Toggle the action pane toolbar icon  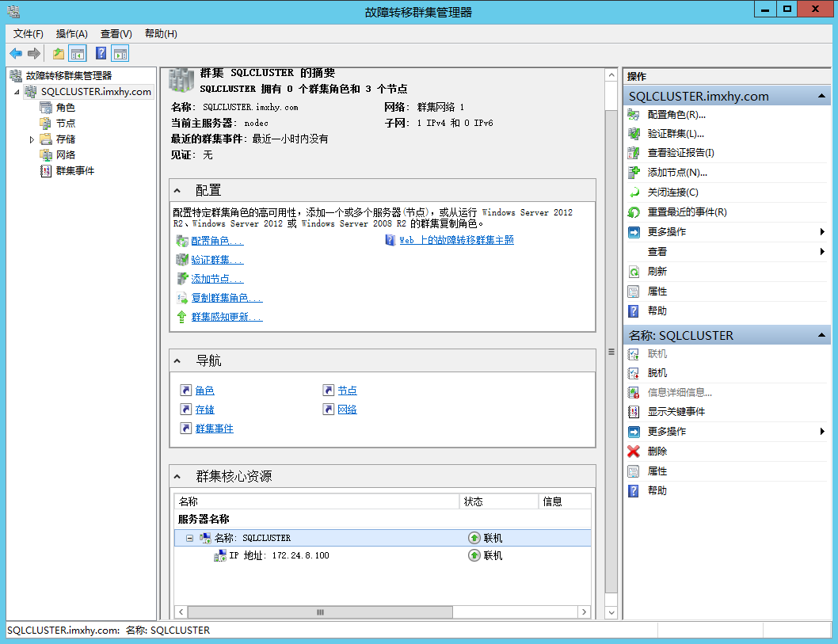pos(120,53)
